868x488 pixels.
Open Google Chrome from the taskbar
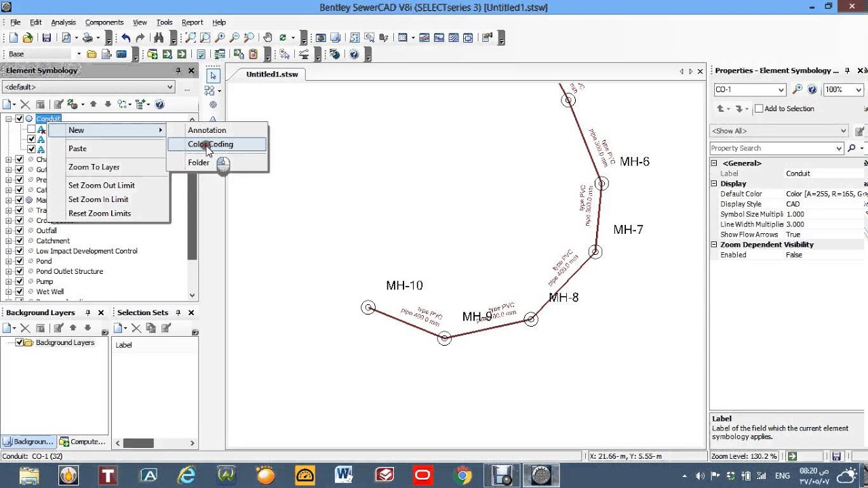(462, 475)
